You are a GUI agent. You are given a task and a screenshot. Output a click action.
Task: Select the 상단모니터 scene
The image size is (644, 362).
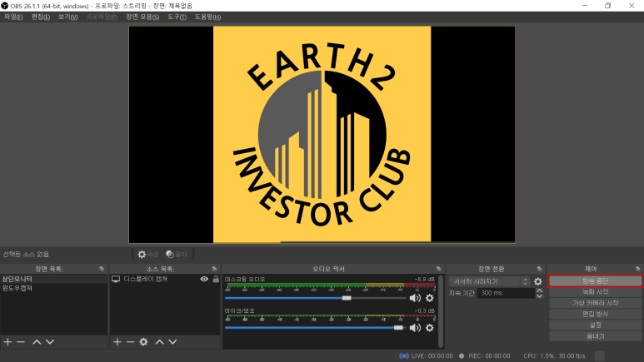click(53, 279)
